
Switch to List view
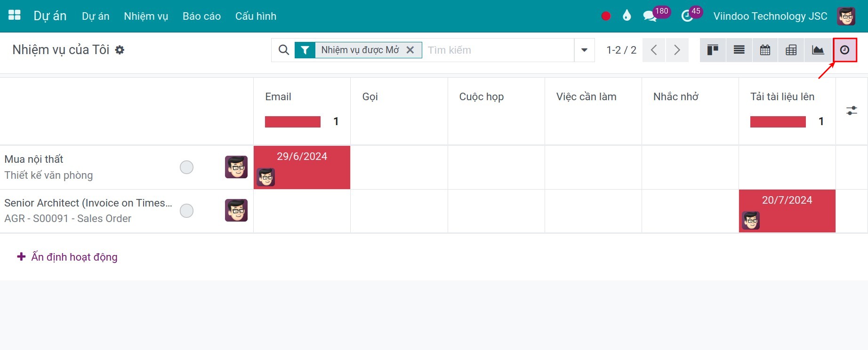pyautogui.click(x=739, y=50)
